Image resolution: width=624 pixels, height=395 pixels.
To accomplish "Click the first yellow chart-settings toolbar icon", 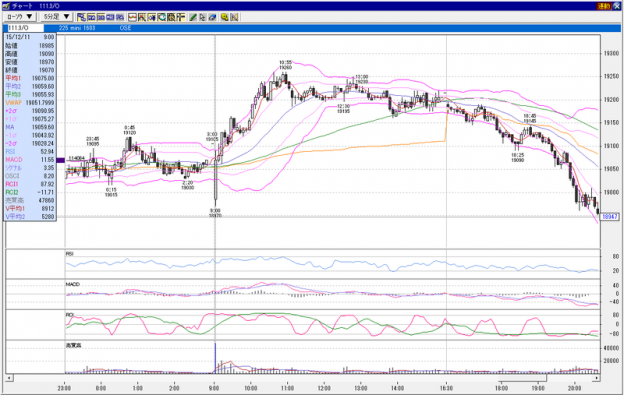I will [81, 17].
